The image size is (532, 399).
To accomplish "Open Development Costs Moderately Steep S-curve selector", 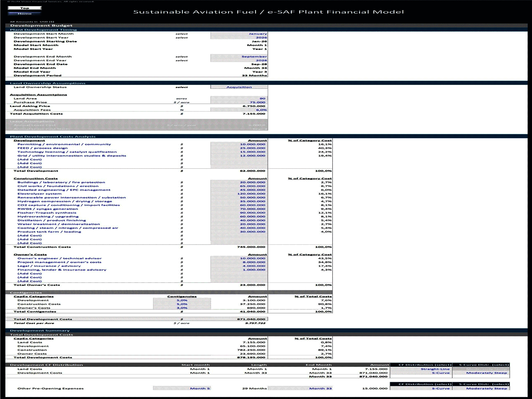I will point(481,373).
